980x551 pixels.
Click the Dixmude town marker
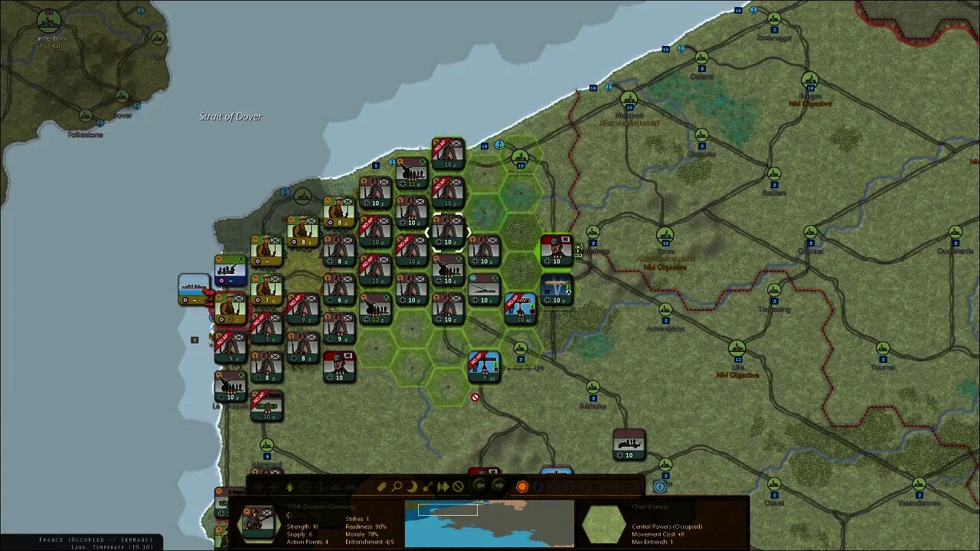tap(701, 135)
